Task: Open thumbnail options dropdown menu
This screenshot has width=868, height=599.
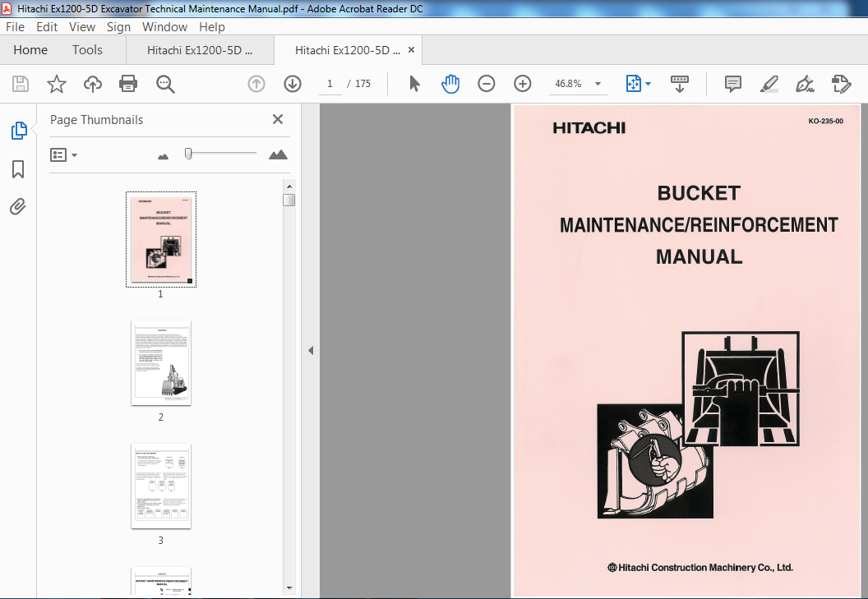Action: (63, 155)
